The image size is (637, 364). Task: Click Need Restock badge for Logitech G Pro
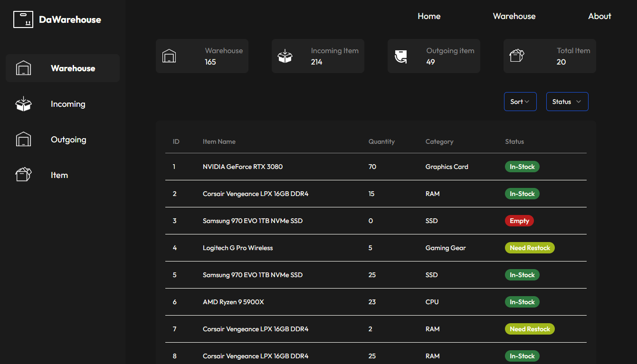click(x=530, y=248)
